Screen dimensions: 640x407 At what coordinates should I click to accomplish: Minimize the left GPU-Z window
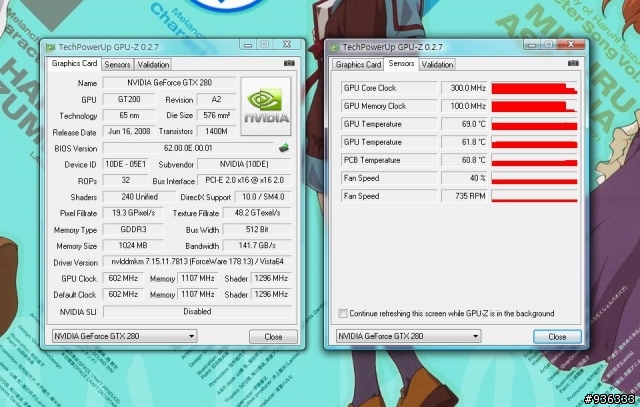pos(248,44)
